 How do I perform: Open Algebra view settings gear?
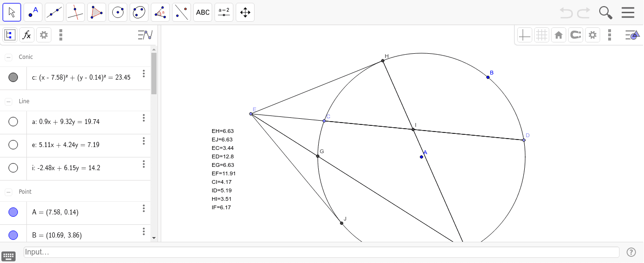point(44,35)
